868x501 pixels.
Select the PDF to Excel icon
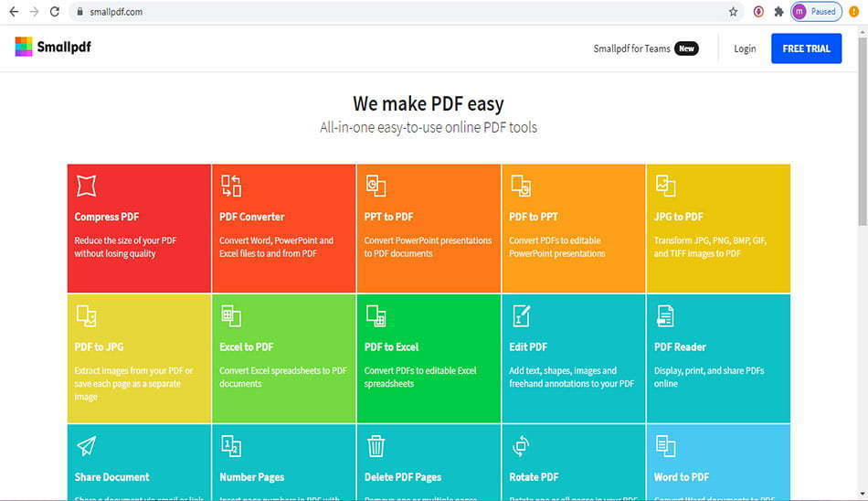376,316
